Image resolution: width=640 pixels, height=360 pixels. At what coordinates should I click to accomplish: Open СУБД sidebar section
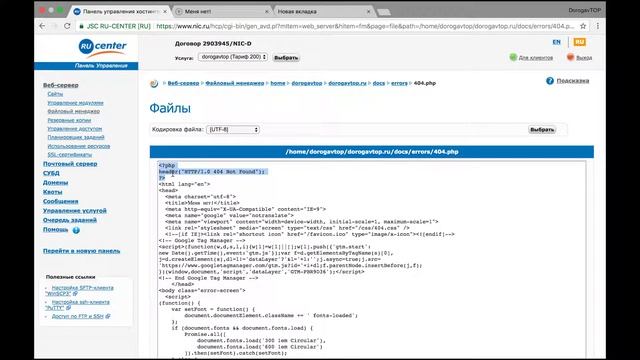[x=51, y=173]
